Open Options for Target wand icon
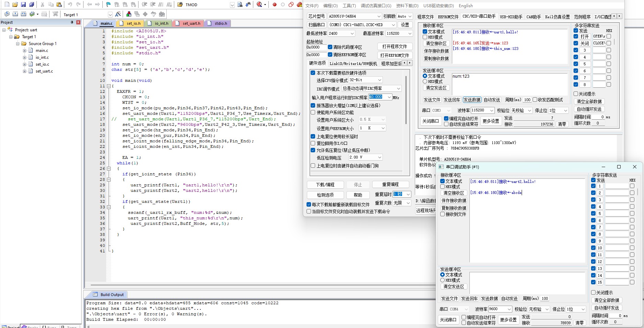Viewport: 644px width, 328px height. [x=118, y=14]
